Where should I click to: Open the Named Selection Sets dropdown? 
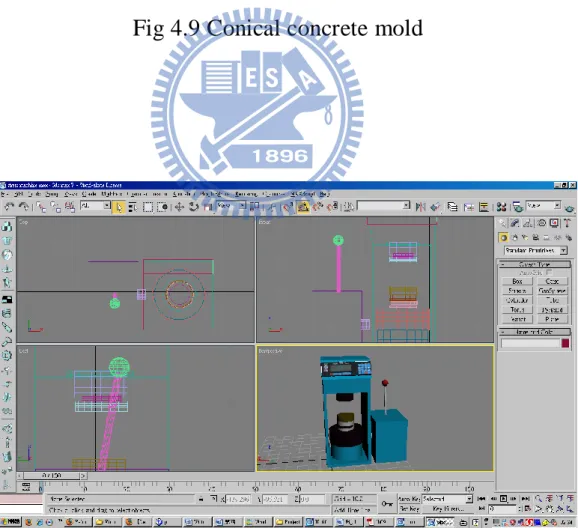tap(383, 205)
